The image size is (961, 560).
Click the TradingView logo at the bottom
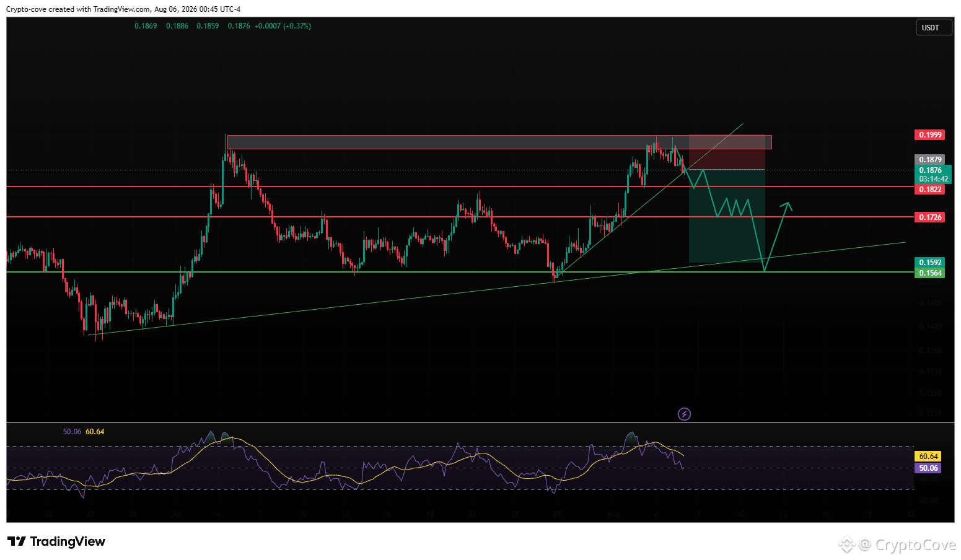pyautogui.click(x=56, y=541)
